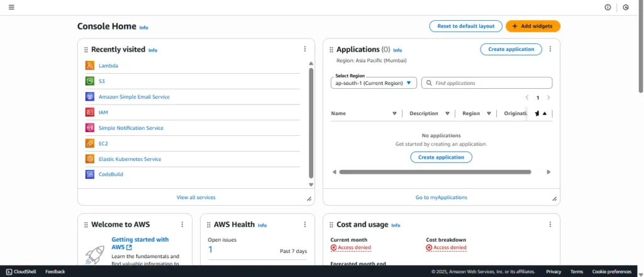Click Reset to default layout button
Viewport: 644px width, 277px height.
pyautogui.click(x=466, y=26)
